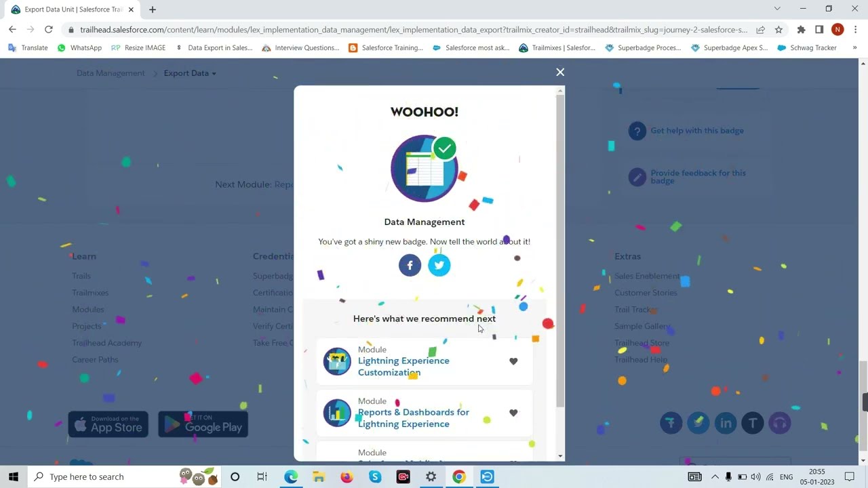Open the Salesforce most ask bookmark
The image size is (868, 488).
(471, 48)
